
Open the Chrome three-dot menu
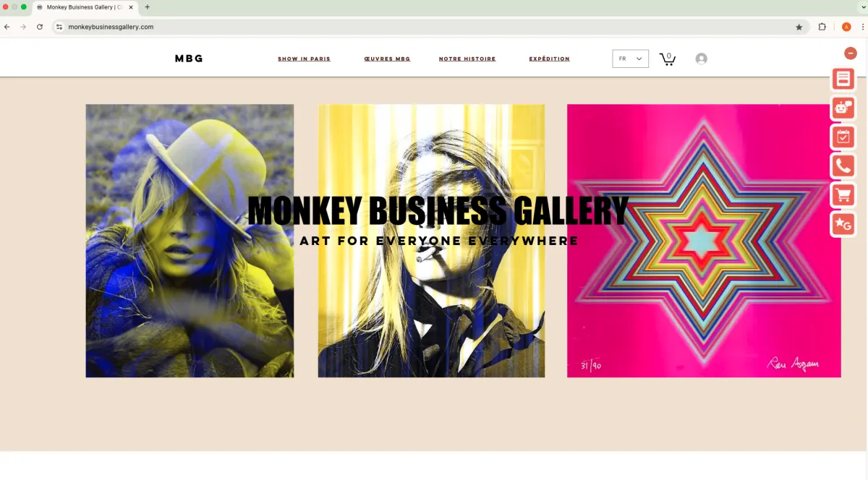coord(862,27)
